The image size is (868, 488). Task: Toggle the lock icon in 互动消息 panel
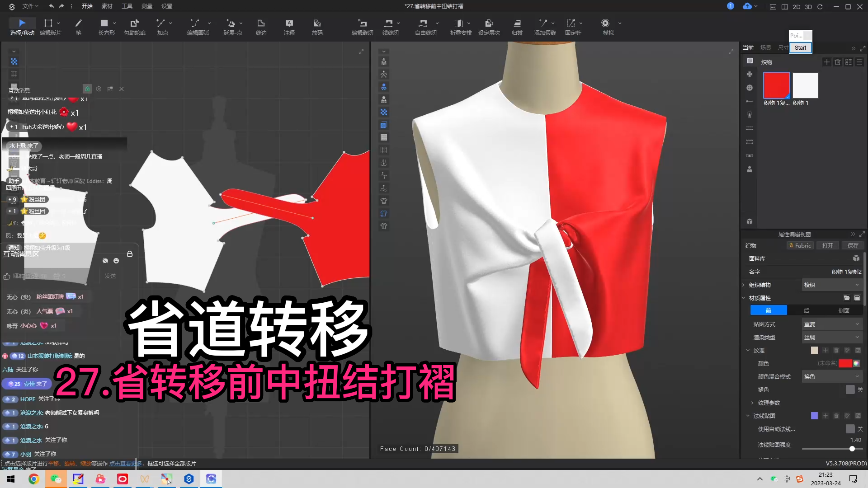[x=87, y=89]
